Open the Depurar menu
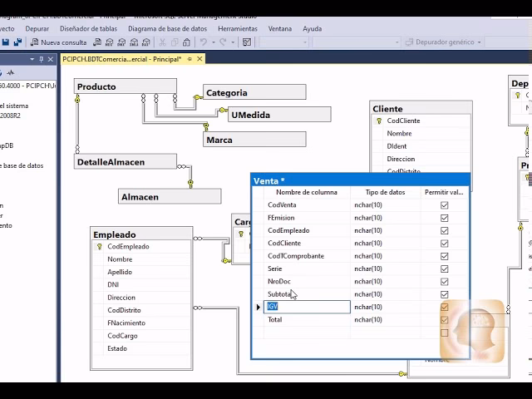This screenshot has height=399, width=532. point(37,29)
